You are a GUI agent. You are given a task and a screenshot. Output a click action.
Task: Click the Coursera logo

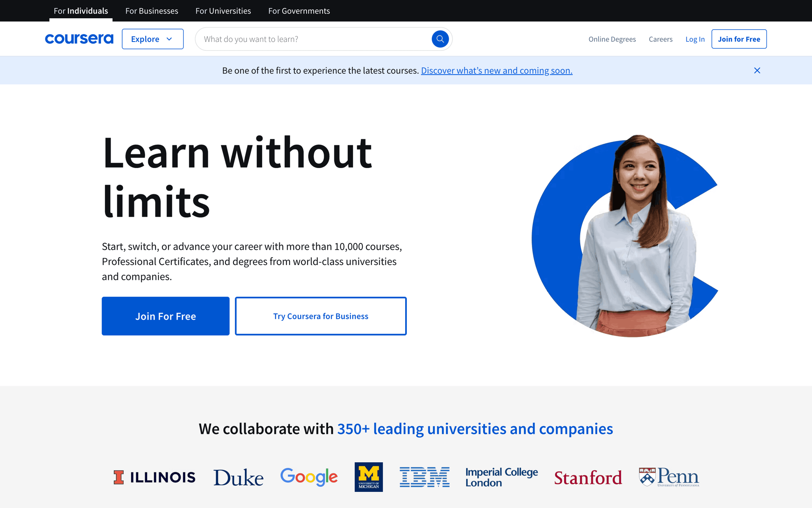79,39
